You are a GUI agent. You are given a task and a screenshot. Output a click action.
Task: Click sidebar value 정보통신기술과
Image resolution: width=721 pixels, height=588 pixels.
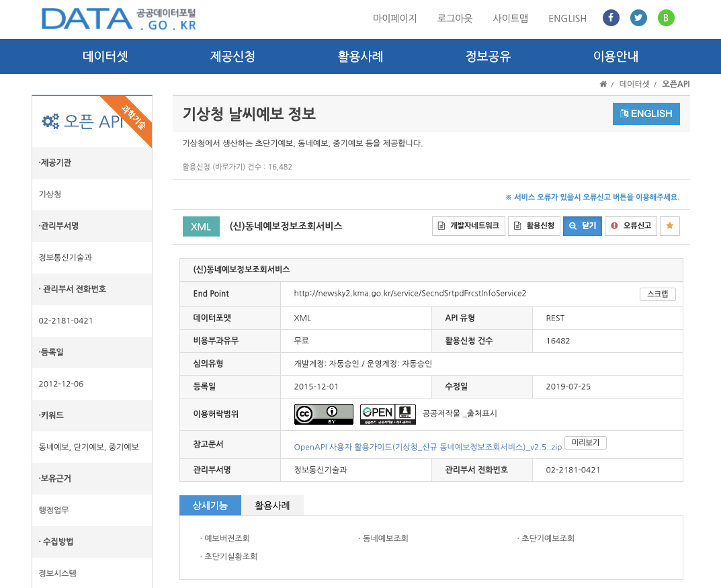point(65,257)
